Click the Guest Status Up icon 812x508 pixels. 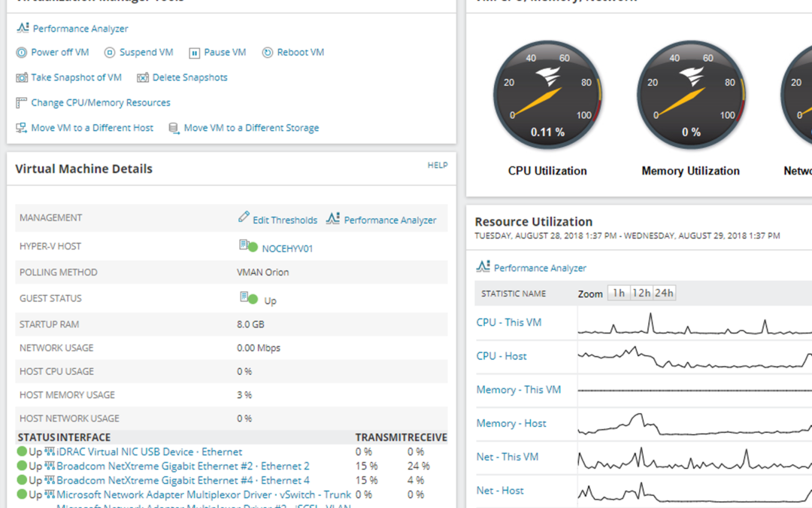point(249,297)
